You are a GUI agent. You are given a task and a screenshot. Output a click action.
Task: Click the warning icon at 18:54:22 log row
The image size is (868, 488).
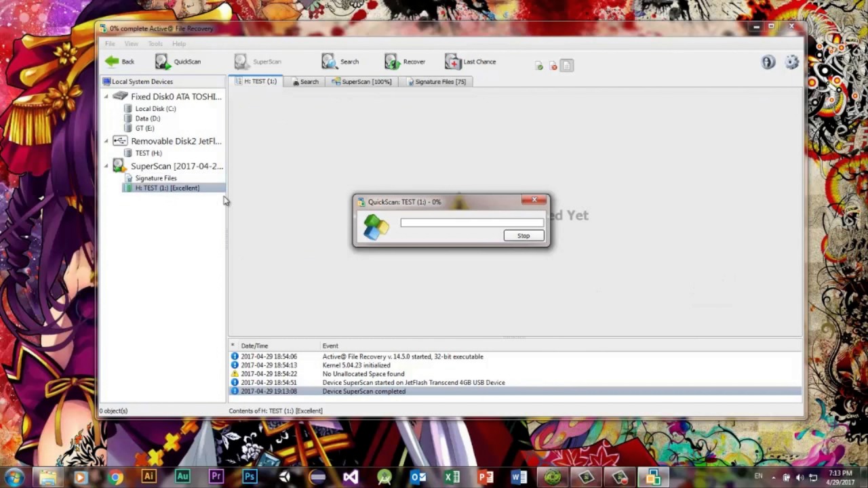pyautogui.click(x=235, y=374)
